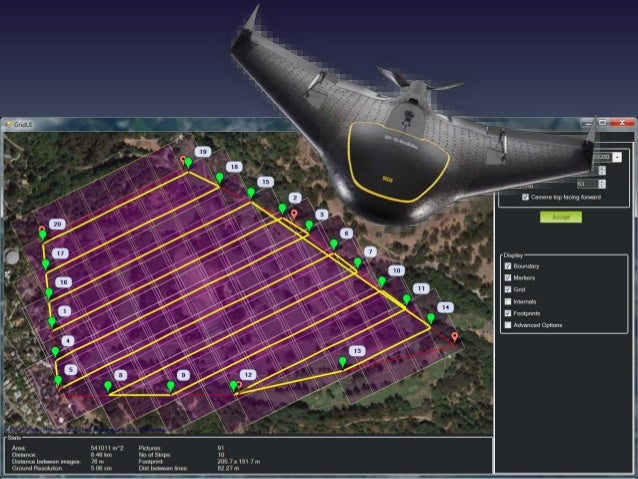Enable the Internals display checkbox

coord(508,302)
